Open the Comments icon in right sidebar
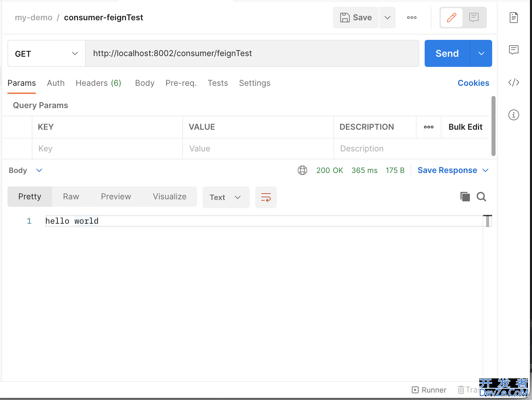This screenshot has height=400, width=532. (x=514, y=50)
